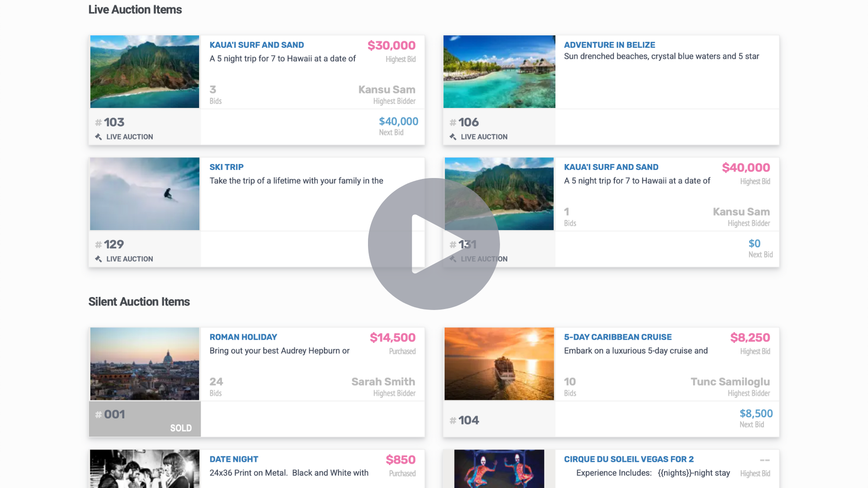The image size is (868, 488).
Task: Click $14,500 purchased price on Roman Holiday
Action: click(392, 337)
